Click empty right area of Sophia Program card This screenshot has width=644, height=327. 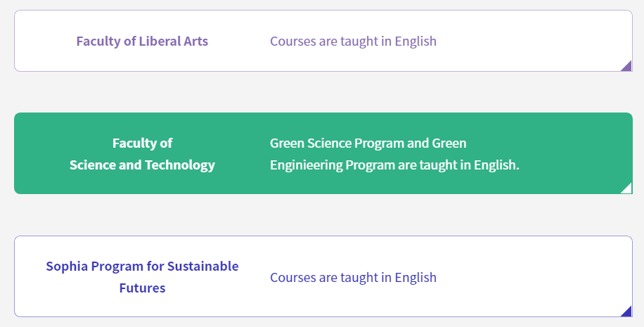pos(534,276)
